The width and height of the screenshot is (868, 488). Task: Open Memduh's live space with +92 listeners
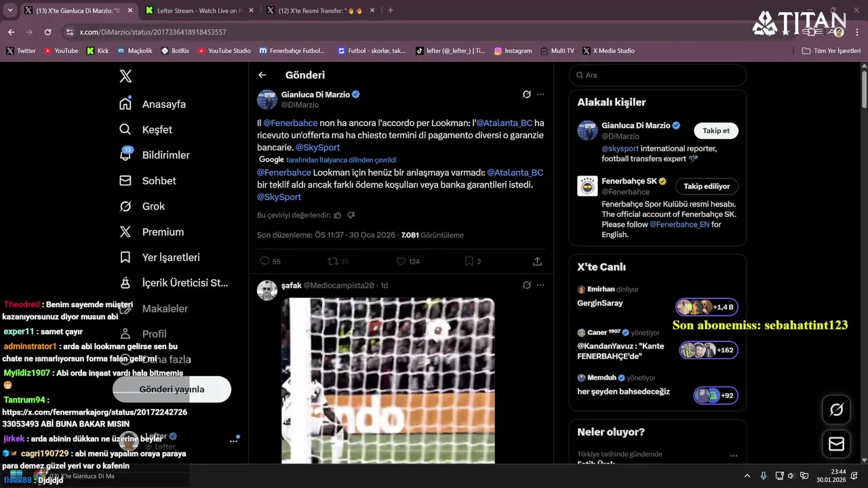click(657, 388)
